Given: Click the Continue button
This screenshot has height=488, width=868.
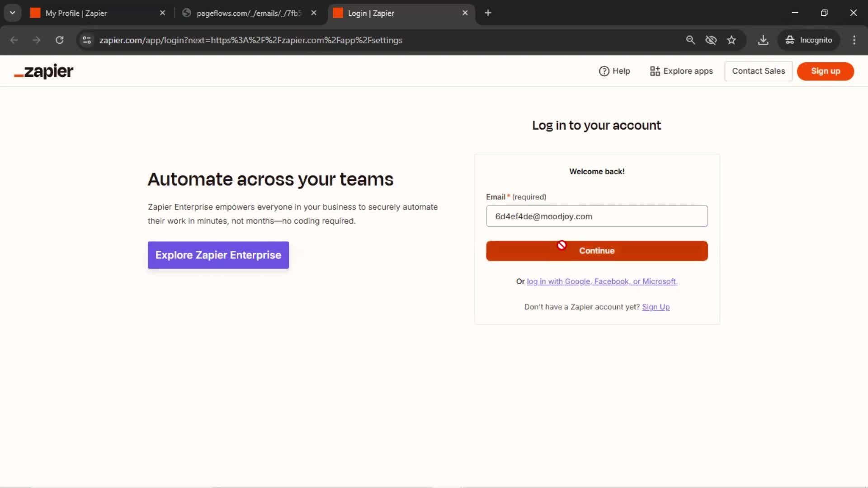Looking at the screenshot, I should [x=597, y=251].
